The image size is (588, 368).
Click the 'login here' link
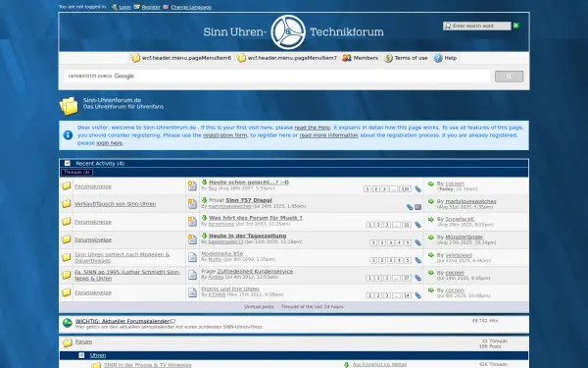click(x=109, y=143)
